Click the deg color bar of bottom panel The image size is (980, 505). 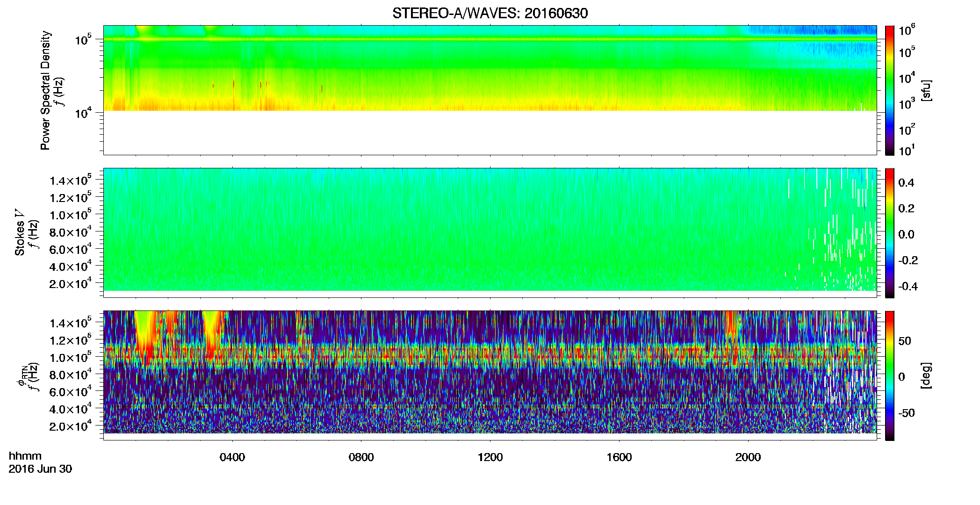click(890, 375)
